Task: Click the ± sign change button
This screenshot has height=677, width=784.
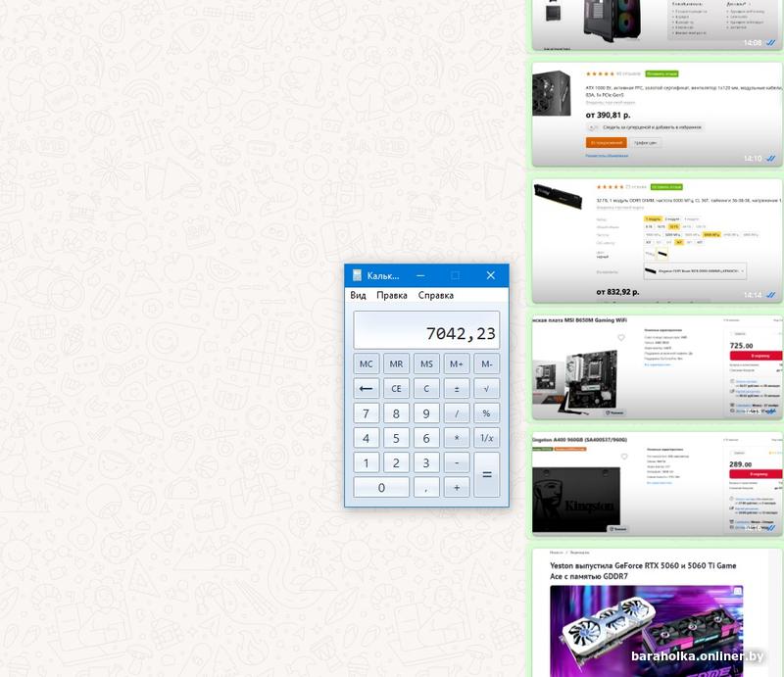Action: click(x=457, y=388)
